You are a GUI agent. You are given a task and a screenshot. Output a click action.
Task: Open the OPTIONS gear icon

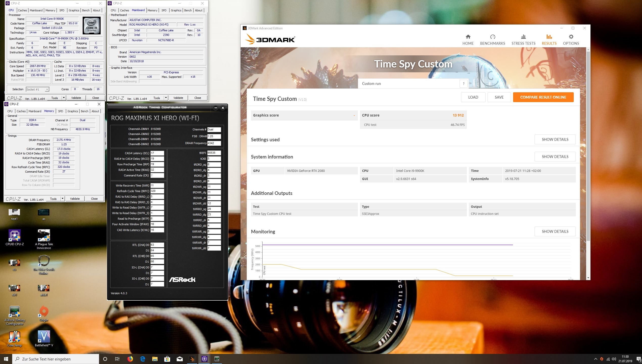pyautogui.click(x=571, y=37)
